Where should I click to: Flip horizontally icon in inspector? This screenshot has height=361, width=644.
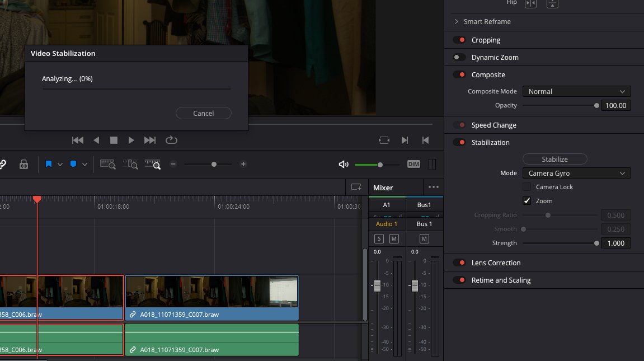pyautogui.click(x=530, y=4)
